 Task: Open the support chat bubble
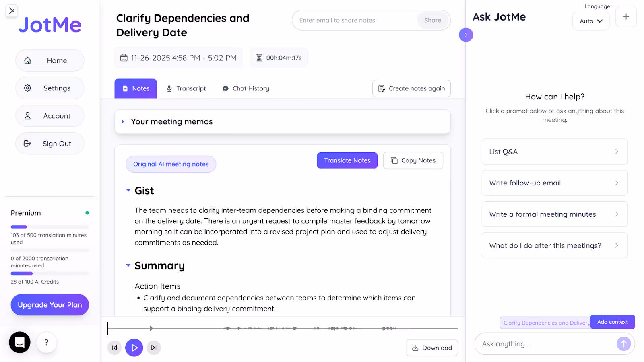(20, 342)
